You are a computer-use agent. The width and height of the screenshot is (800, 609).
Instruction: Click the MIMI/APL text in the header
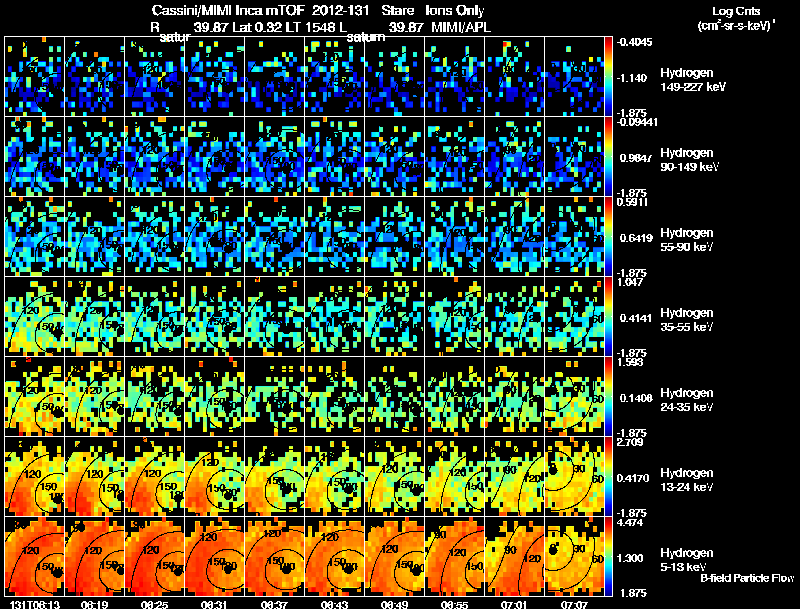[461, 28]
